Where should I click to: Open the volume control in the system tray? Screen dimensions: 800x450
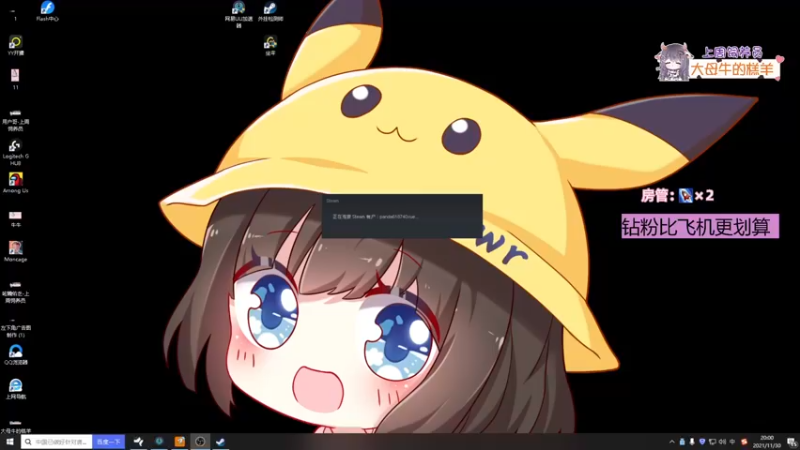click(722, 442)
